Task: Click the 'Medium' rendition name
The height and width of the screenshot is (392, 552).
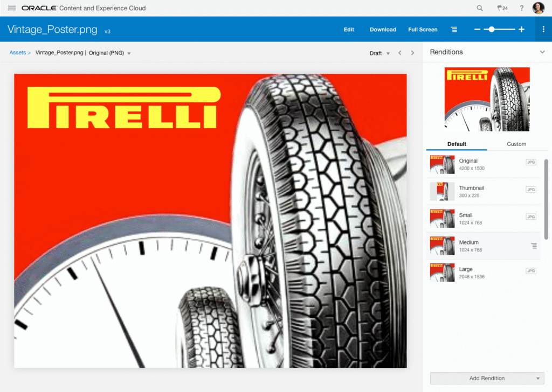Action: [468, 243]
